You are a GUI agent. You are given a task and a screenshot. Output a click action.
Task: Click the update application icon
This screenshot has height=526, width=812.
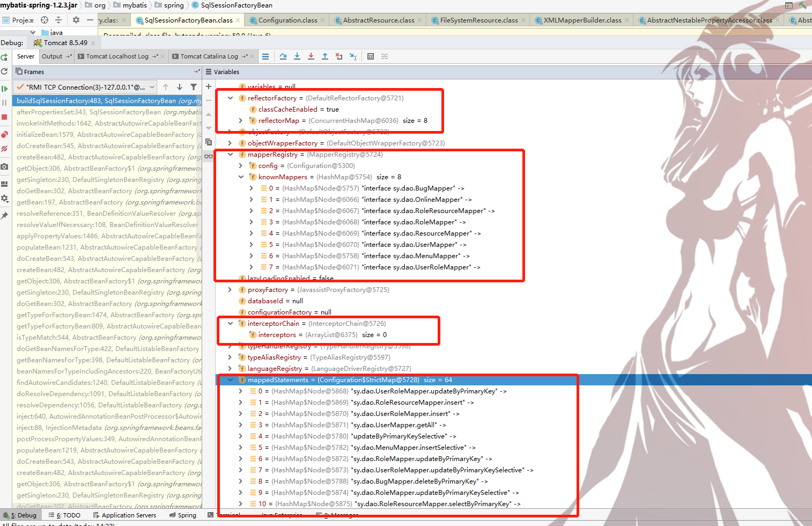coord(4,71)
